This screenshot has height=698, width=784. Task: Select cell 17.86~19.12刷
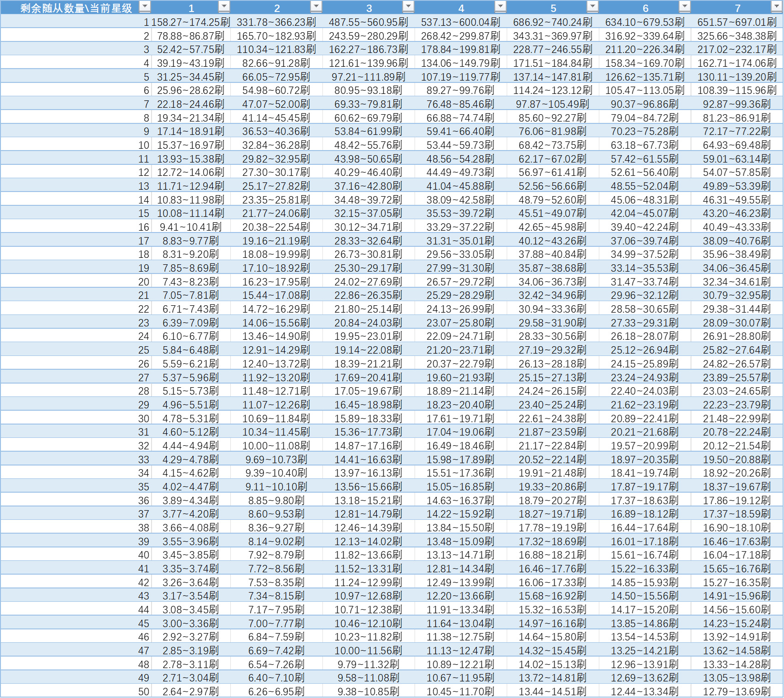737,500
